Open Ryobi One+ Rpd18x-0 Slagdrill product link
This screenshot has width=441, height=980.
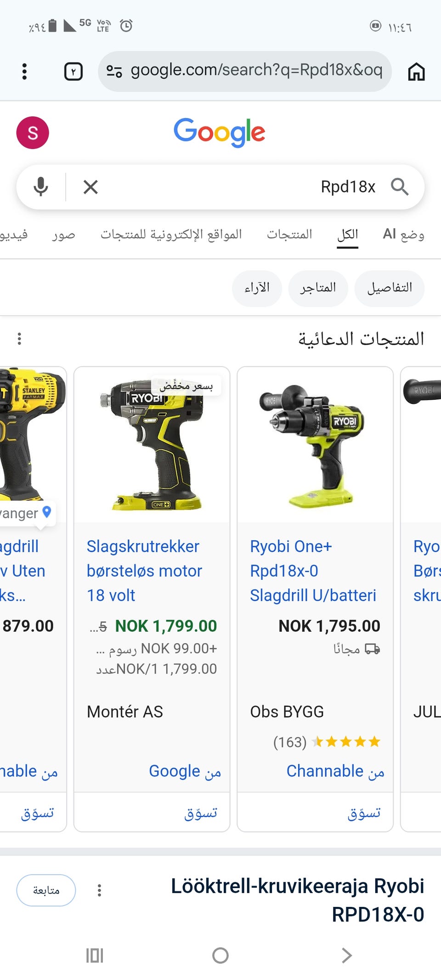click(x=313, y=571)
